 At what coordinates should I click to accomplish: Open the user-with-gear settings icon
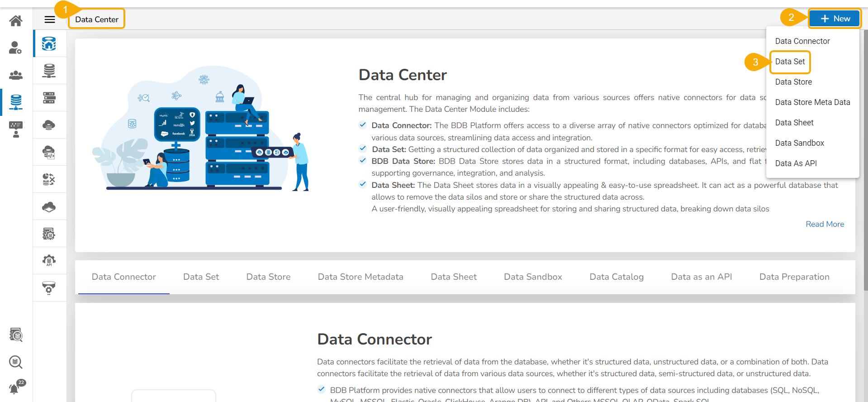(16, 48)
